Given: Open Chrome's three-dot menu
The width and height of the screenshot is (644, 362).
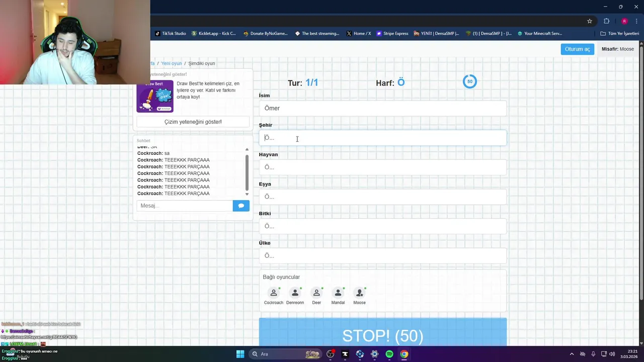Looking at the screenshot, I should 637,21.
